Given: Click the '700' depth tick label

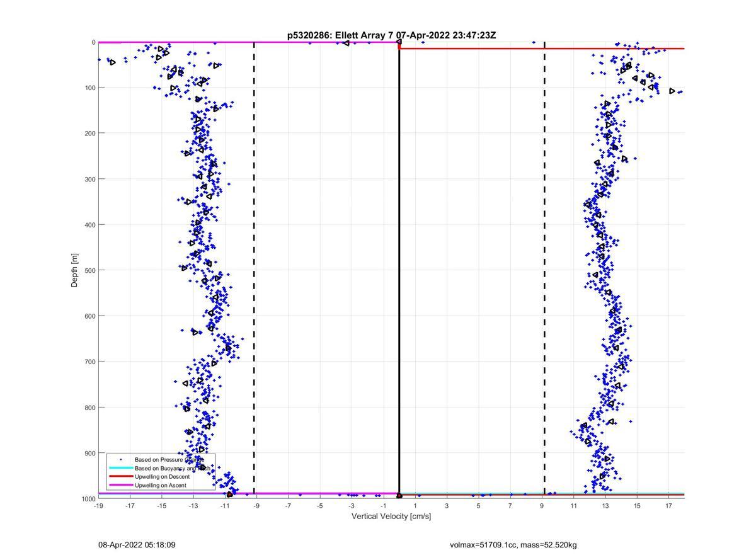Looking at the screenshot, I should [89, 362].
